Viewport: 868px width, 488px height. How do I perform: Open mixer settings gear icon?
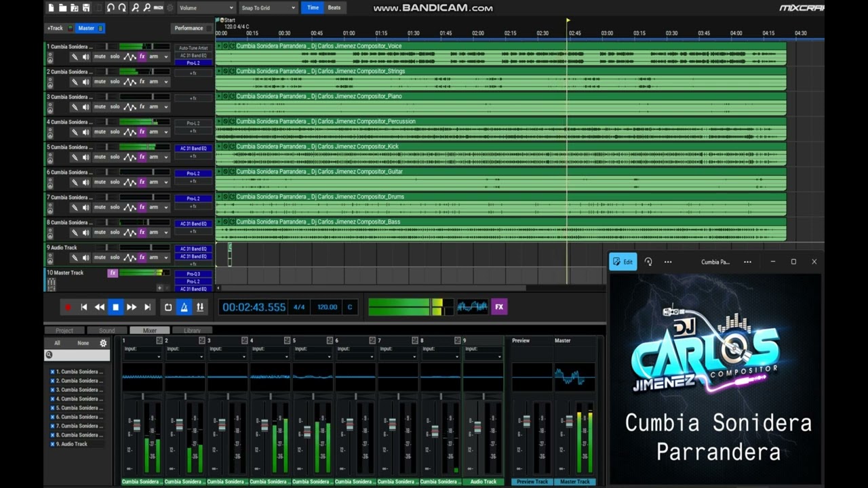(103, 343)
